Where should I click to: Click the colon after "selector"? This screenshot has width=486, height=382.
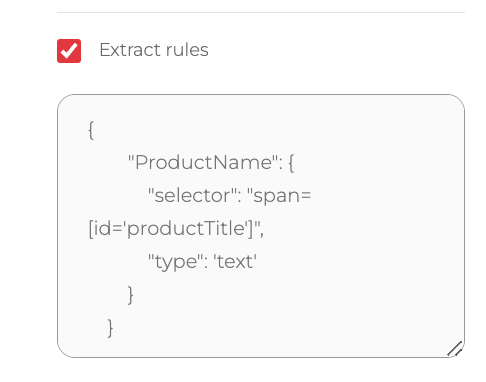point(239,196)
